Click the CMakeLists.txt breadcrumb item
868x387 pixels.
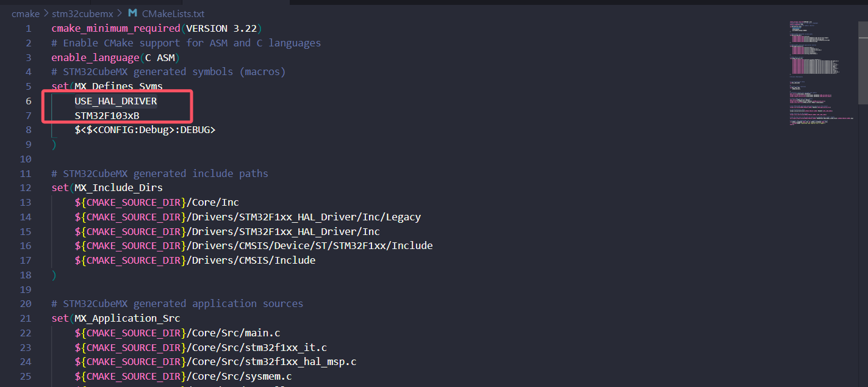(x=173, y=13)
